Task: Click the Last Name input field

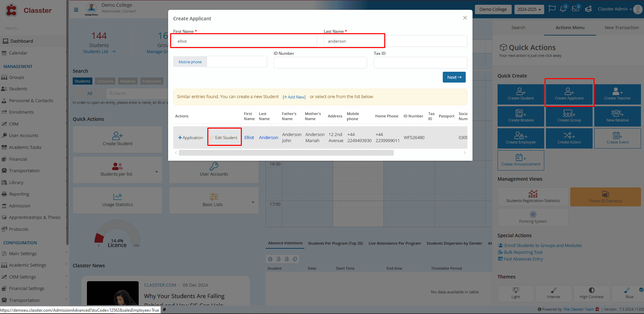Action: [395, 41]
